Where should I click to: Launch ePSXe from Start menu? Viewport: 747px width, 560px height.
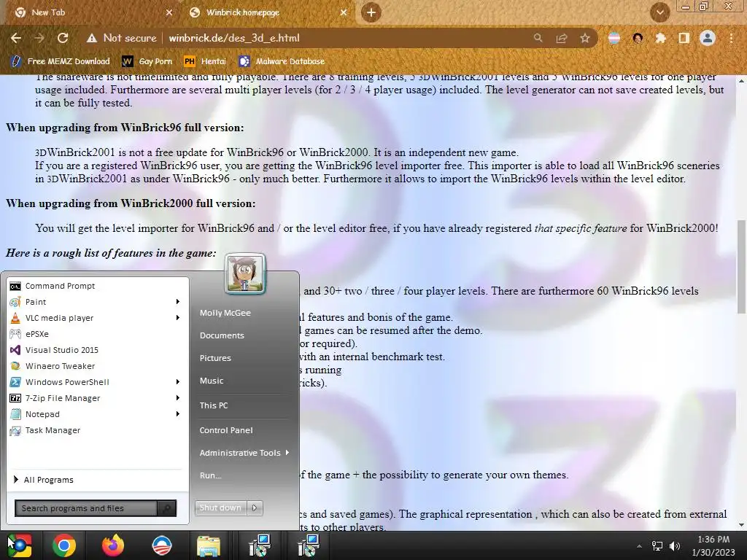click(x=98, y=334)
